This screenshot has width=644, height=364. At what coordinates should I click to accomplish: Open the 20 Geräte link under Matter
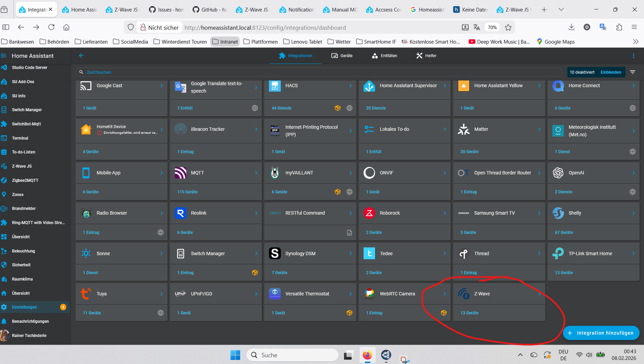click(x=469, y=152)
